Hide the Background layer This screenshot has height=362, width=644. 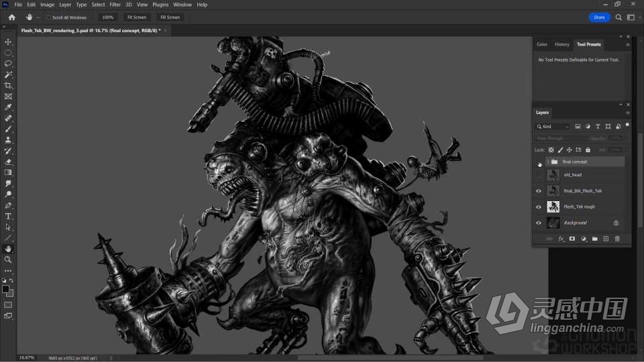[539, 223]
